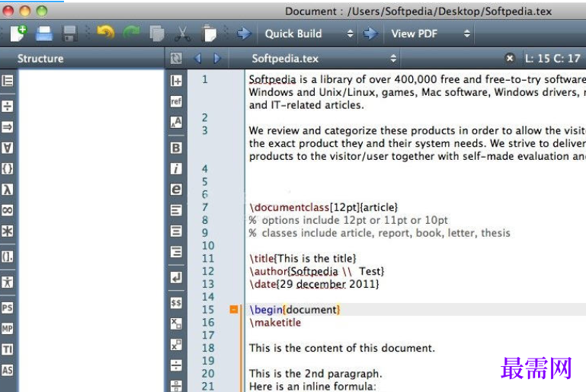Open the left/right brackets panel
The image size is (586, 392).
point(8,257)
